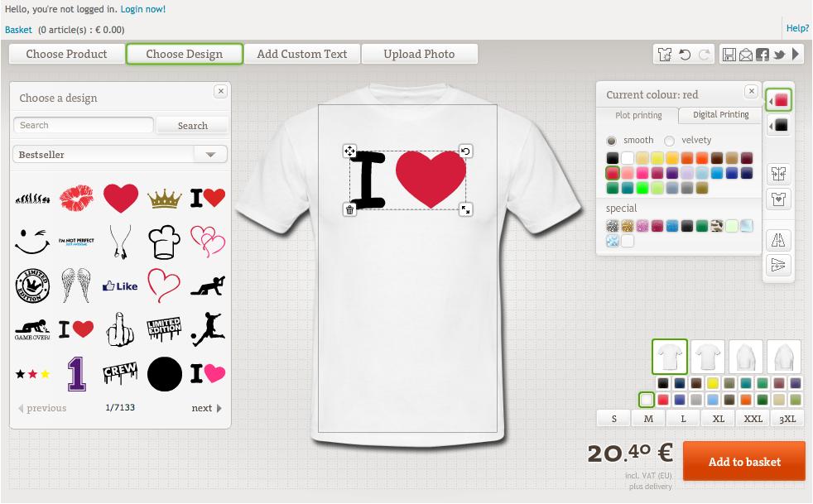The width and height of the screenshot is (813, 504).
Task: Go to next page of designs
Action: 206,408
